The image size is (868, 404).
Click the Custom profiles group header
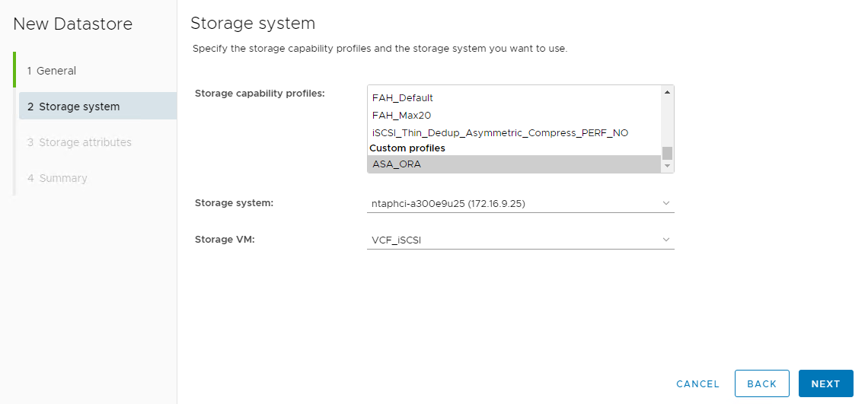[407, 148]
